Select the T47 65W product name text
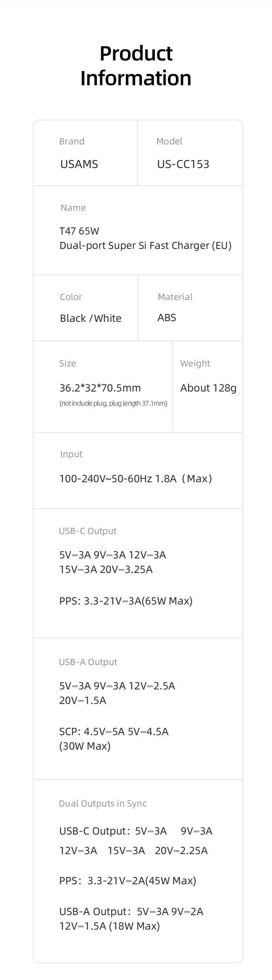272x980 pixels. tap(79, 231)
